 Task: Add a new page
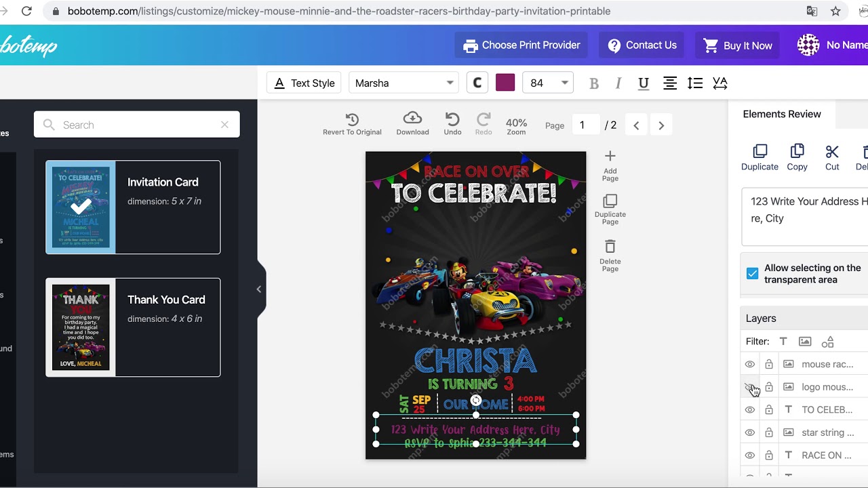pos(610,166)
